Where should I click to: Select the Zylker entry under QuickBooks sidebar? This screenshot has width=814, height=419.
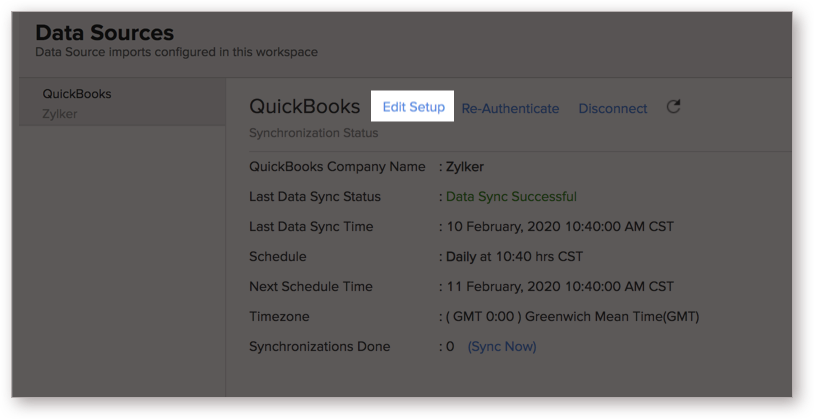click(x=60, y=114)
